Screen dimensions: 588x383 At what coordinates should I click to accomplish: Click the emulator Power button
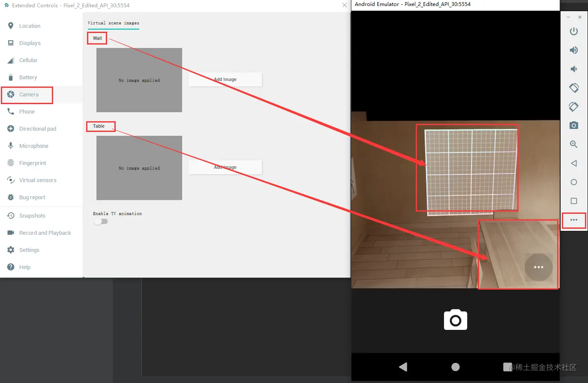pos(573,31)
